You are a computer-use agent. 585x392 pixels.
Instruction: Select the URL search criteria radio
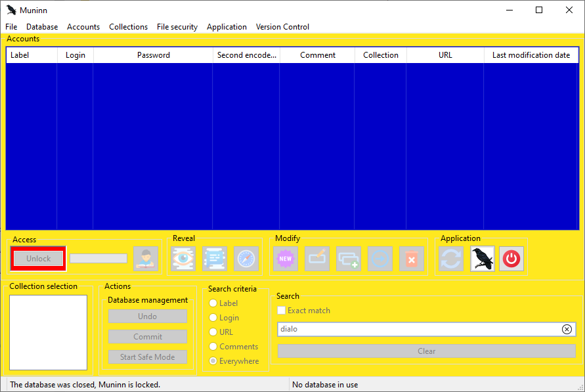pyautogui.click(x=213, y=332)
